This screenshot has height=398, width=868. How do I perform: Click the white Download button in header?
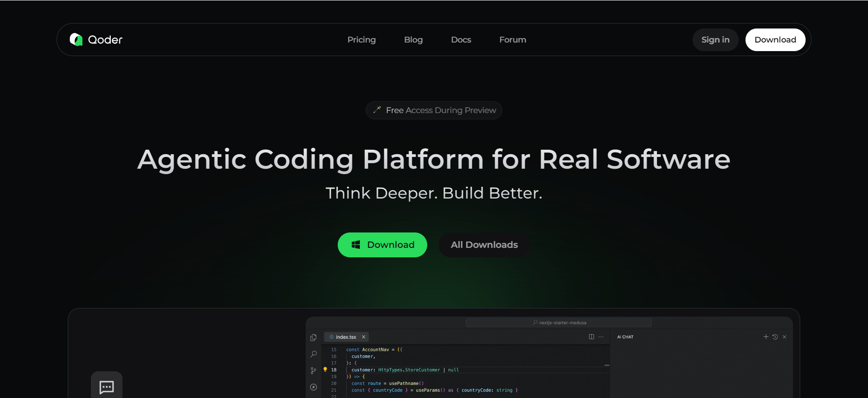click(x=775, y=40)
